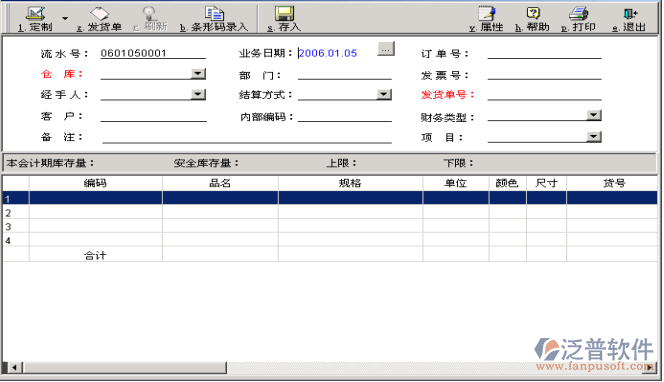664x382 pixels.
Task: Open the 财务类型 finance type dropdown
Action: [594, 115]
